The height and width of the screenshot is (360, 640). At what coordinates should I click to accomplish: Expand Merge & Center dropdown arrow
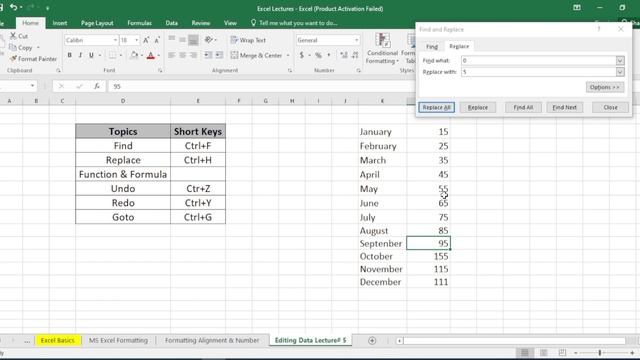(288, 55)
